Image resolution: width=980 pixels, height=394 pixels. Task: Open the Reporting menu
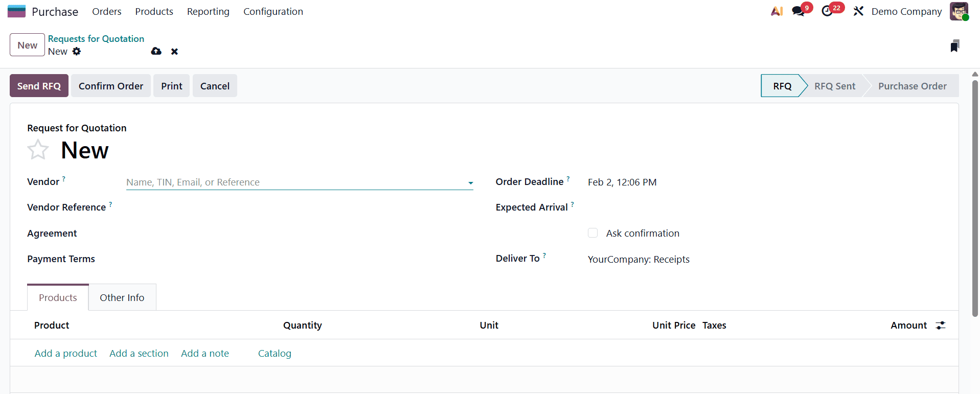point(208,11)
